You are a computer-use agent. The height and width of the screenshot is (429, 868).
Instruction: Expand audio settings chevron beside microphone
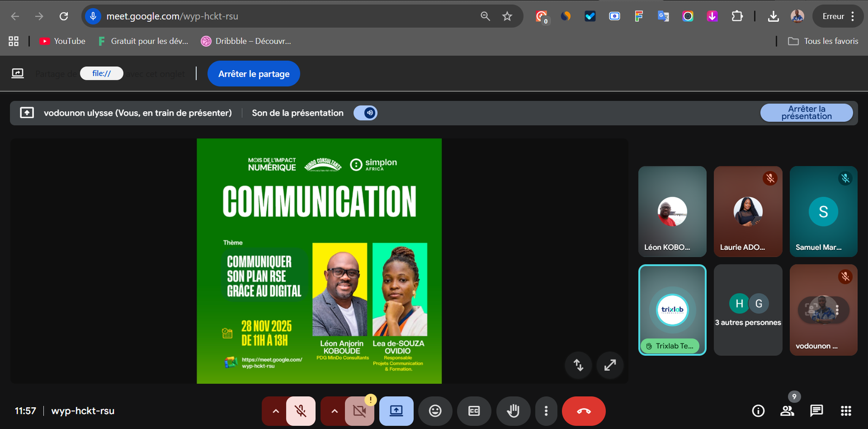coord(276,411)
